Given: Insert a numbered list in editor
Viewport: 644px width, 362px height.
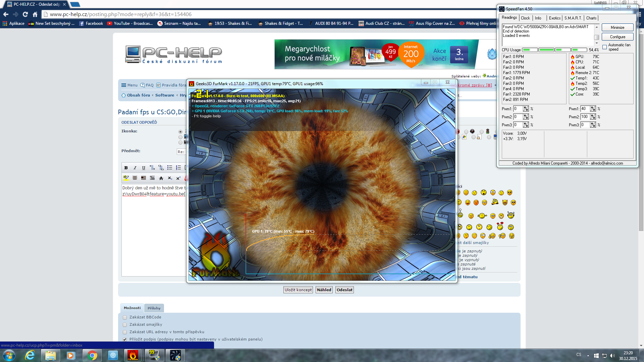Looking at the screenshot, I should (178, 168).
